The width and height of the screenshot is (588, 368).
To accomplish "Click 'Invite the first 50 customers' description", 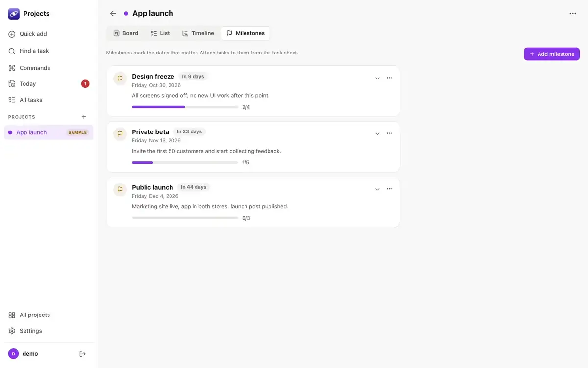I will point(206,151).
